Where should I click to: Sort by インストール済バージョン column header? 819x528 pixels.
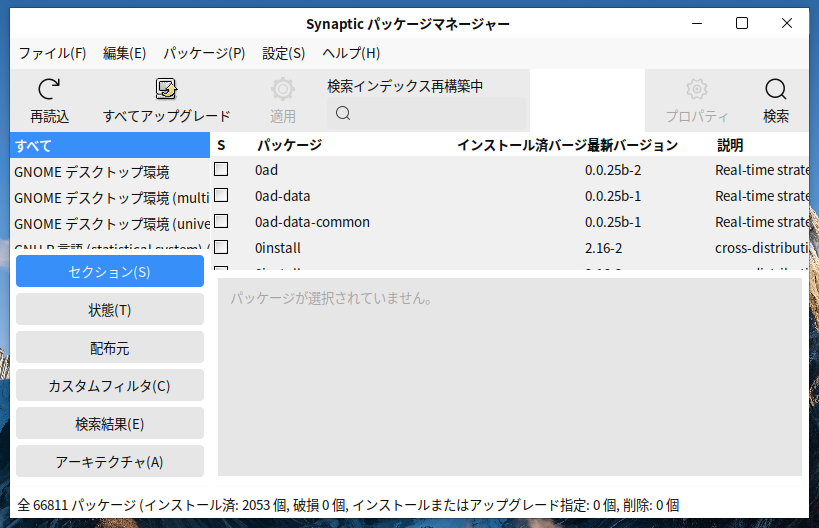click(520, 145)
